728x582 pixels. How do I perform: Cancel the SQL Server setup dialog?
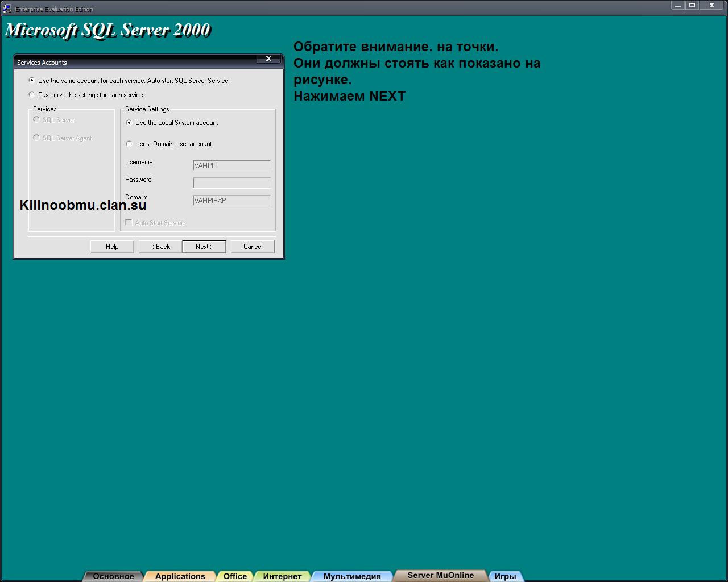253,247
